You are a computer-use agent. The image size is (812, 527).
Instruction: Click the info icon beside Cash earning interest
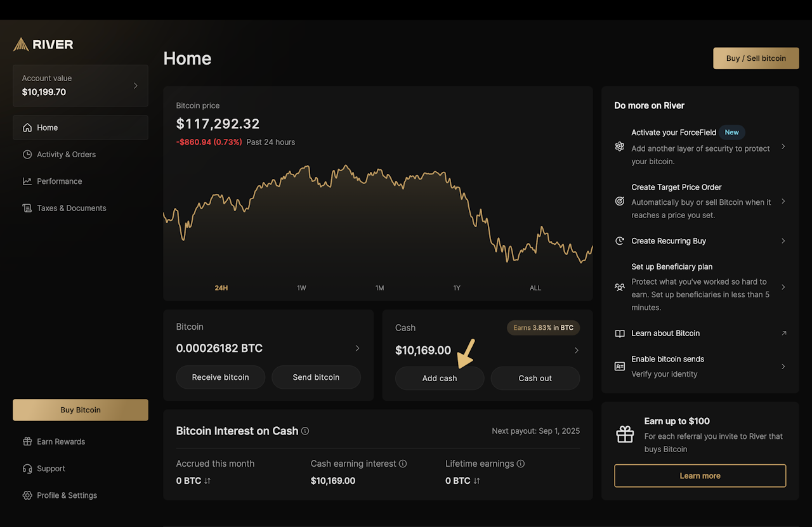coord(403,464)
